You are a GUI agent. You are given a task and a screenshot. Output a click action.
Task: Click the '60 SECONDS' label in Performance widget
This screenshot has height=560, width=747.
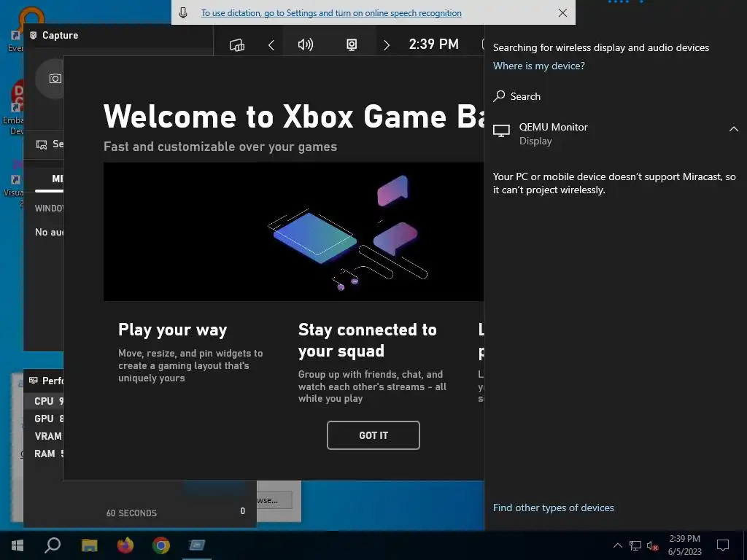(131, 513)
